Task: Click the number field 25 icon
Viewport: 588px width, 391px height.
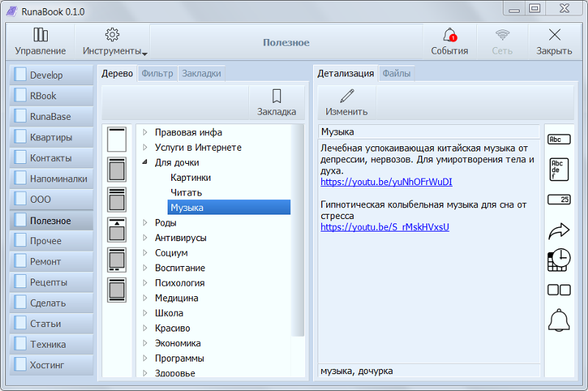Action: [559, 199]
